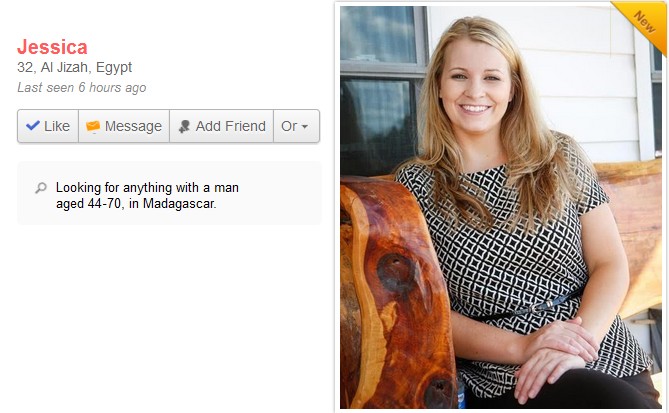Add Jessica as a Friend
The width and height of the screenshot is (669, 413).
point(221,126)
